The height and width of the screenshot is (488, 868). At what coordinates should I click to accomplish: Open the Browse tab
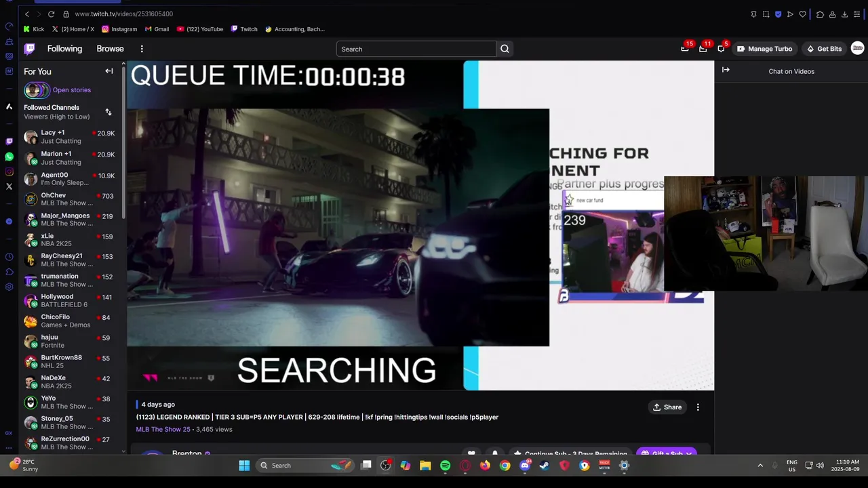coord(110,49)
